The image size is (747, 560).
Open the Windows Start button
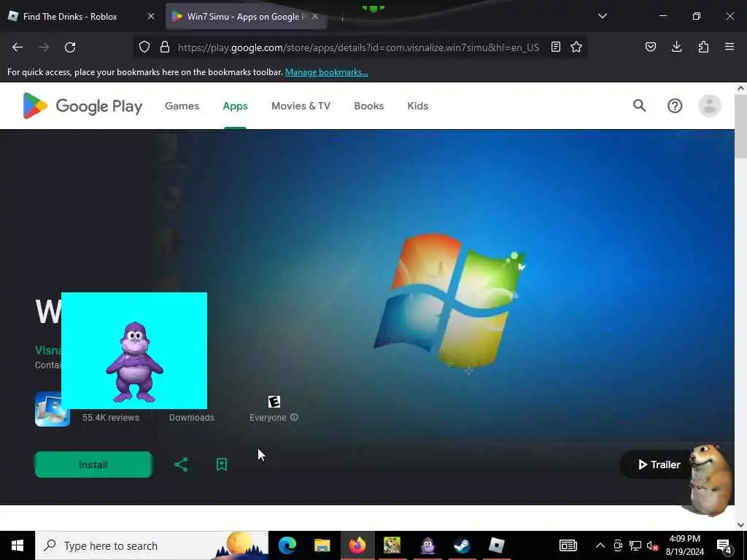pyautogui.click(x=18, y=545)
